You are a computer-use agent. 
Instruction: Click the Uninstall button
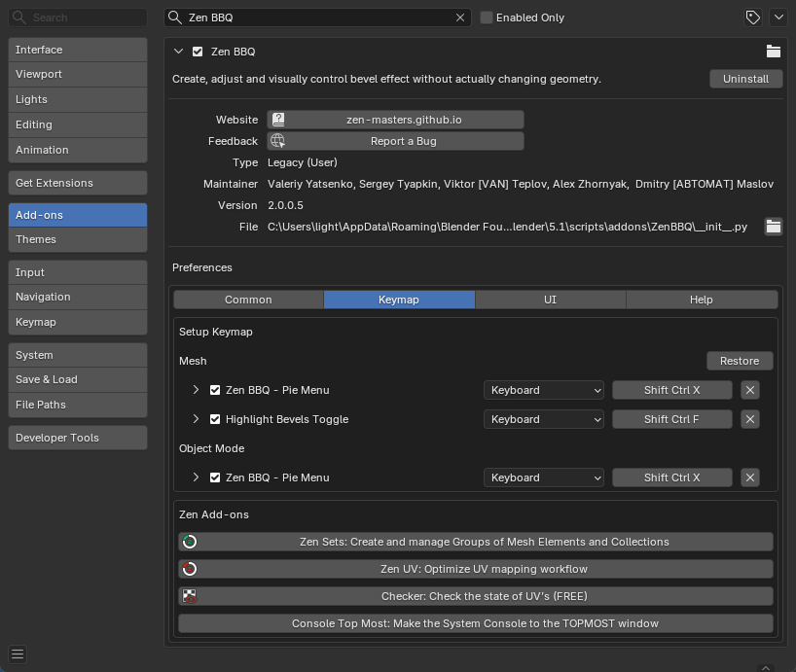[x=745, y=79]
